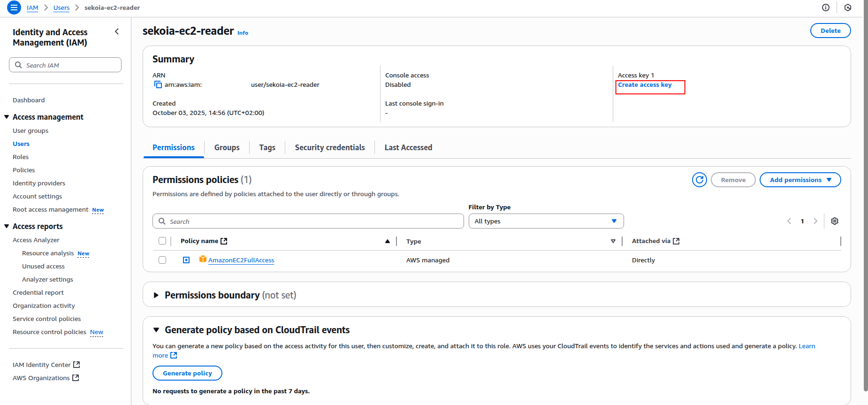Select the AmazonEC2FullAccess policy checkbox
868x405 pixels.
pos(162,260)
